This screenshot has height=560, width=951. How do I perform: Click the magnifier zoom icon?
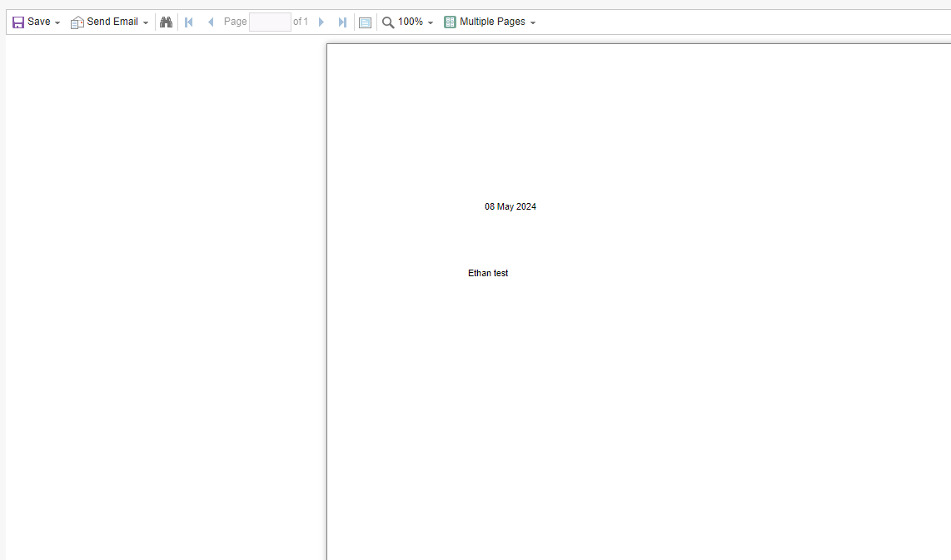coord(388,23)
